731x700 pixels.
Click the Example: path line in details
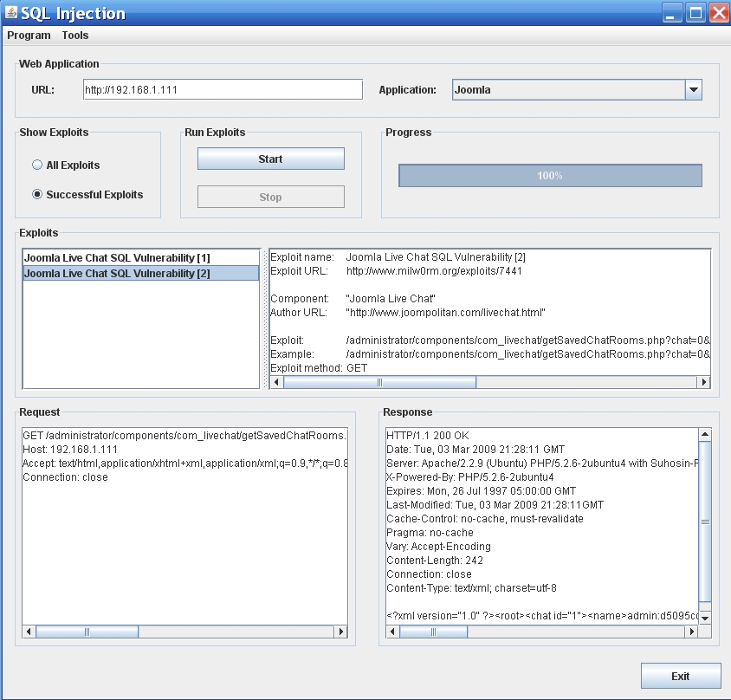(x=490, y=354)
